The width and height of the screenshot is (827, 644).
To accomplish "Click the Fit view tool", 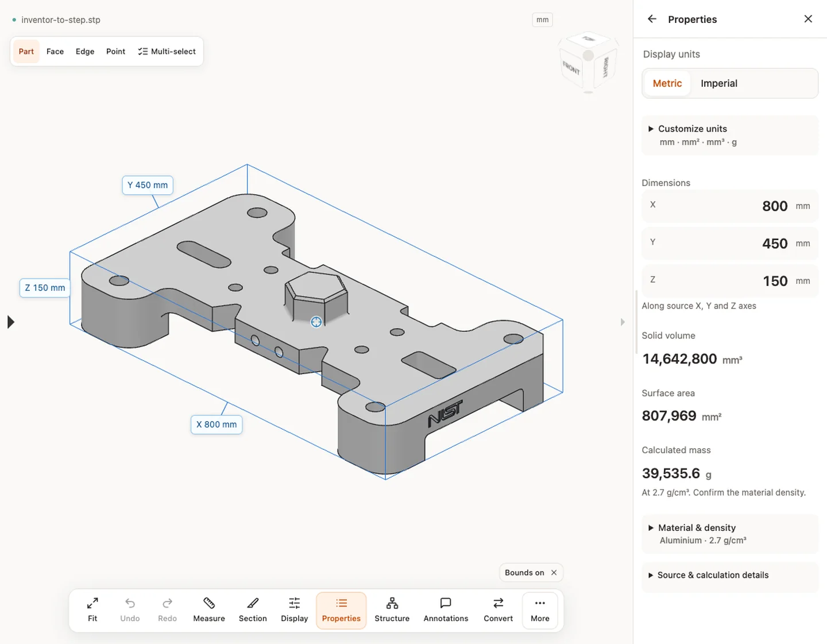I will click(92, 610).
